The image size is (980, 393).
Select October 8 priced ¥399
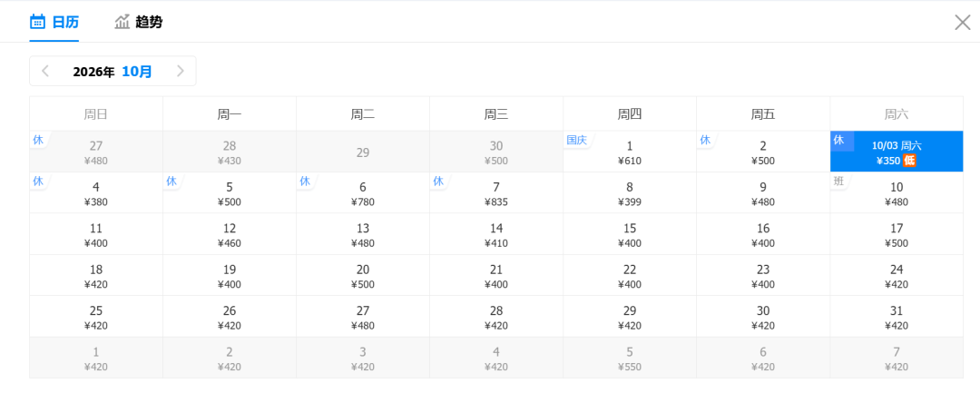tap(630, 193)
